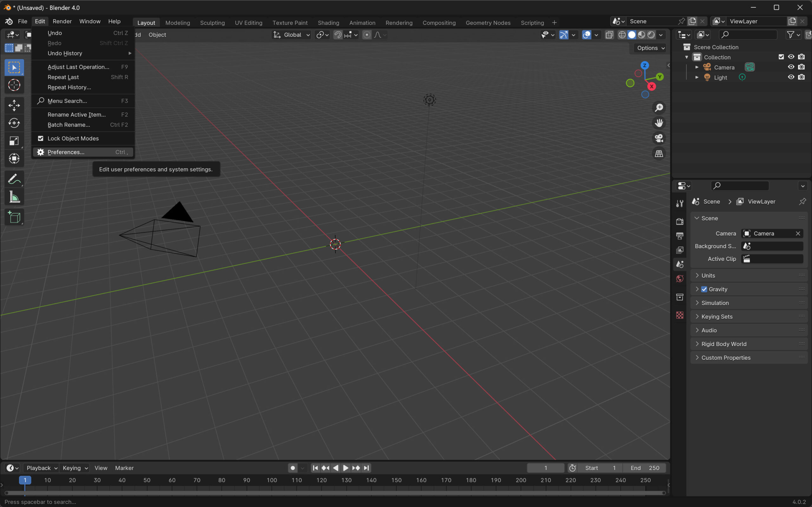Activate the Annotate pencil tool
This screenshot has height=507, width=812.
(14, 179)
